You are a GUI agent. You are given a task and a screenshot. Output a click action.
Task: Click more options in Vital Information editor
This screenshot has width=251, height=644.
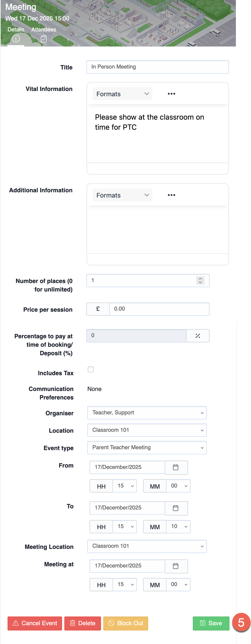(x=171, y=94)
